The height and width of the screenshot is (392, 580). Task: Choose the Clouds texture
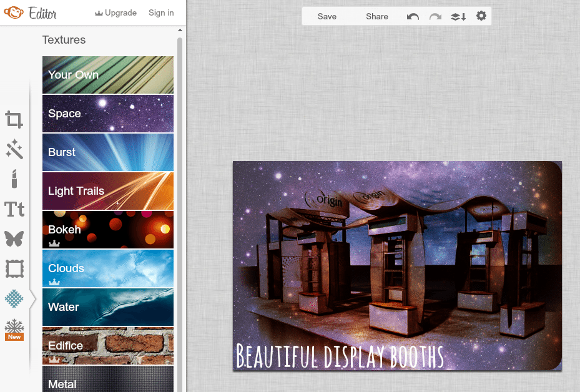pos(108,268)
